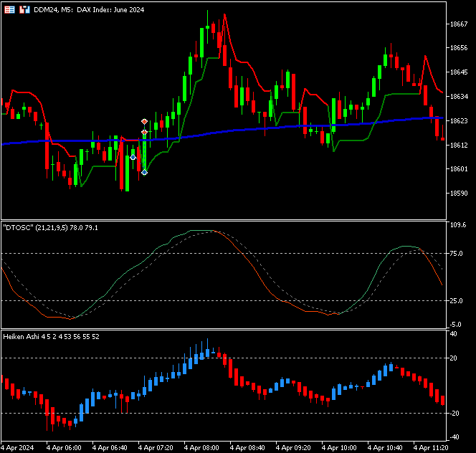Click the 18601 price scale label

pos(459,169)
